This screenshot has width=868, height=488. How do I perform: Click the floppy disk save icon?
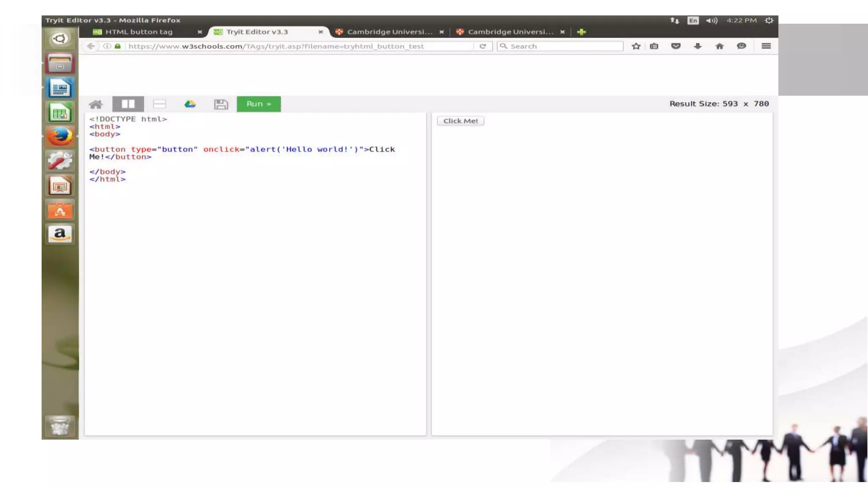point(221,104)
